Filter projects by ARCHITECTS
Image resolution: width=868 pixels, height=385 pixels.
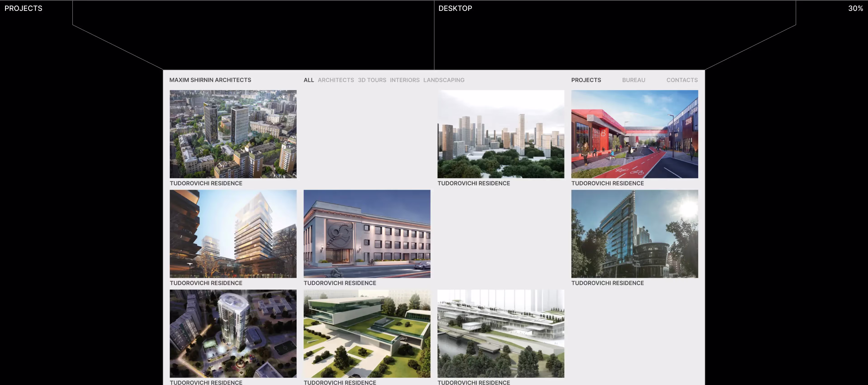pos(336,80)
